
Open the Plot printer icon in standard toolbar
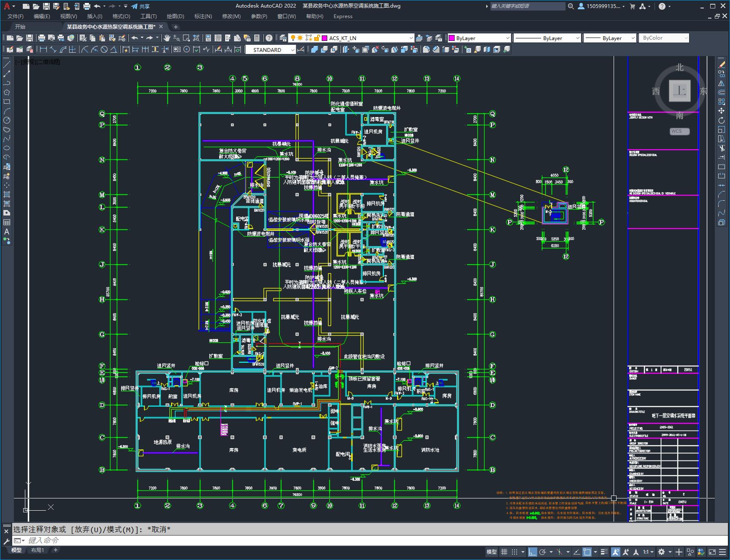click(41, 38)
